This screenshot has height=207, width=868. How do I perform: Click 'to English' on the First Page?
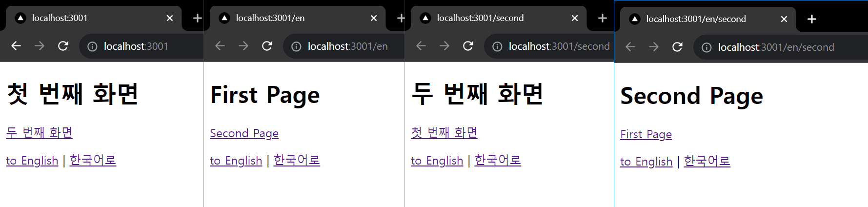click(x=236, y=161)
